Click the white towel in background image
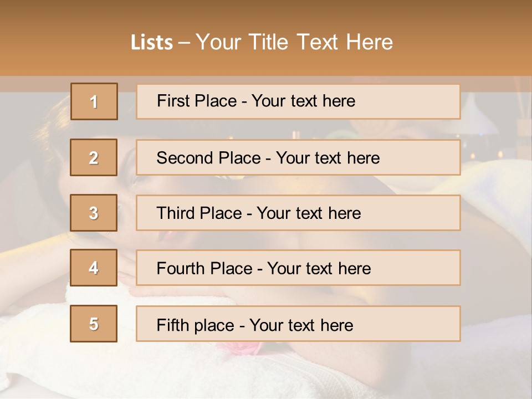 coord(102,360)
